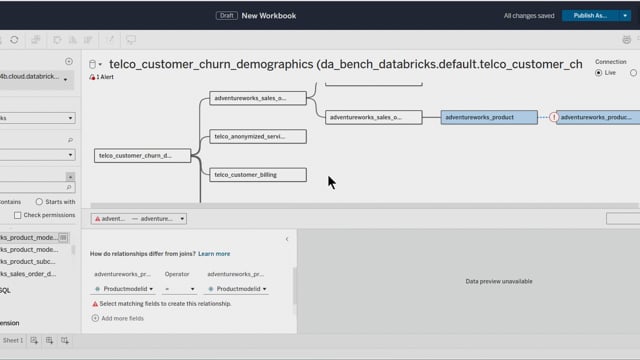640x360 pixels.
Task: Open the right Productmodelid field dropdown
Action: (237, 289)
